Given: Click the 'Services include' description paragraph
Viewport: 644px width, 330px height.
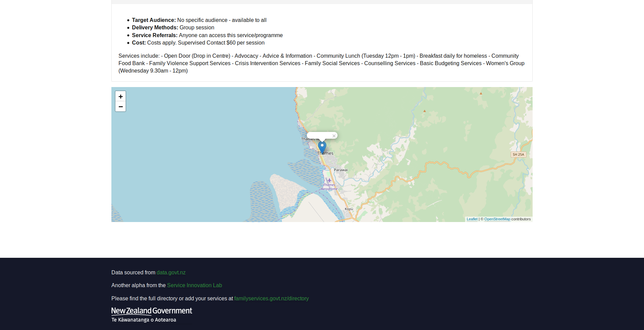Looking at the screenshot, I should [x=322, y=63].
